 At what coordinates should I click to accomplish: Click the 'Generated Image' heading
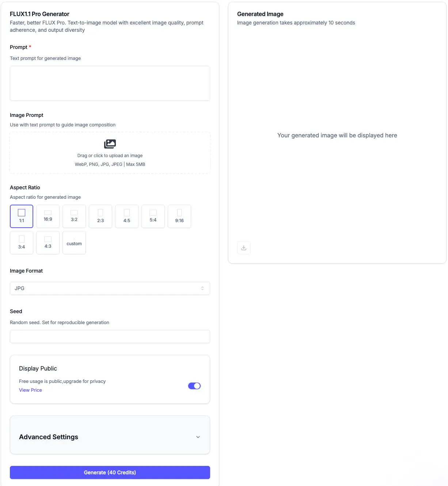tap(260, 14)
